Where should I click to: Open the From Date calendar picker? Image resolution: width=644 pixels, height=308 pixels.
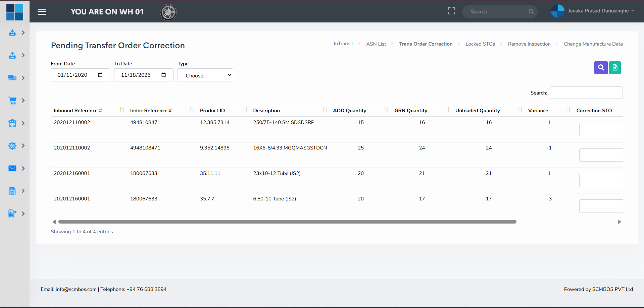tap(100, 75)
